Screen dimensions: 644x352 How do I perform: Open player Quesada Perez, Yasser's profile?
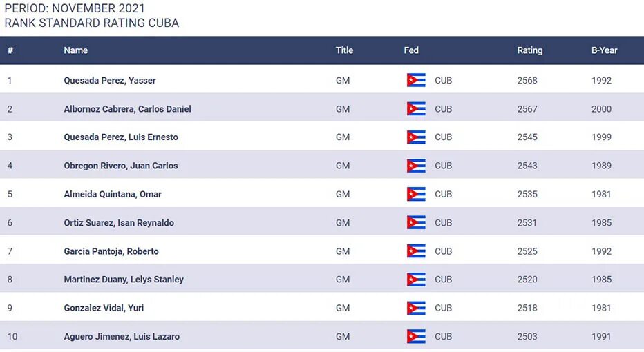coord(110,80)
